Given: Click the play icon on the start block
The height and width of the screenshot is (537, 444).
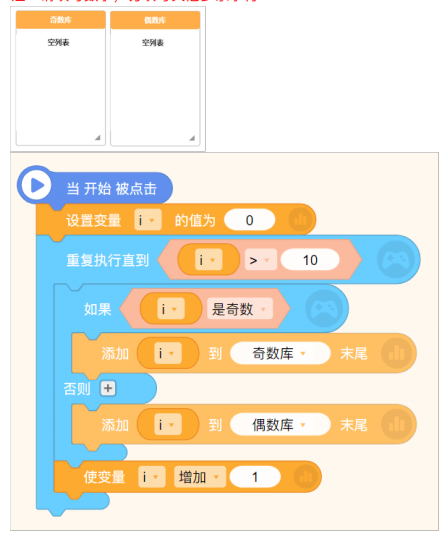Looking at the screenshot, I should point(36,185).
